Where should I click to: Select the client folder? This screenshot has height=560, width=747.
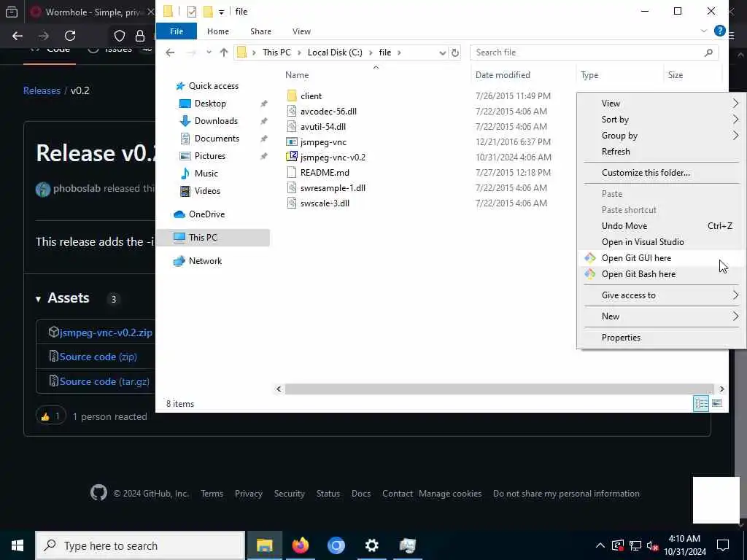point(311,96)
